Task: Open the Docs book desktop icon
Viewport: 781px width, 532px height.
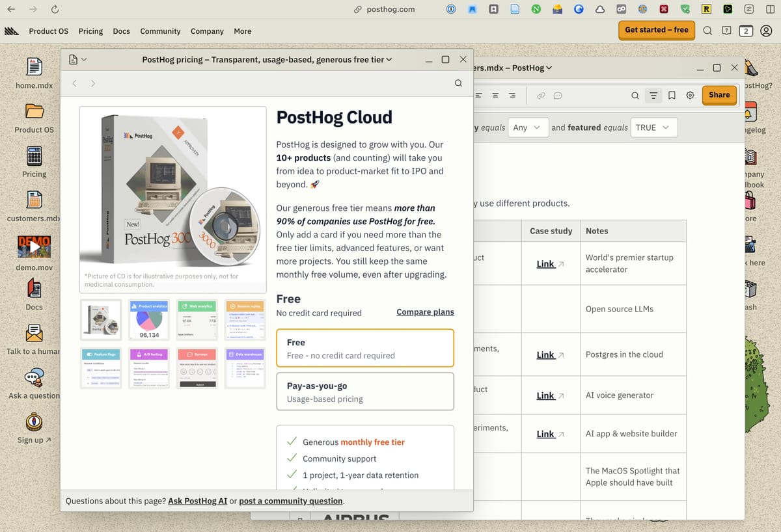Action: coord(34,288)
